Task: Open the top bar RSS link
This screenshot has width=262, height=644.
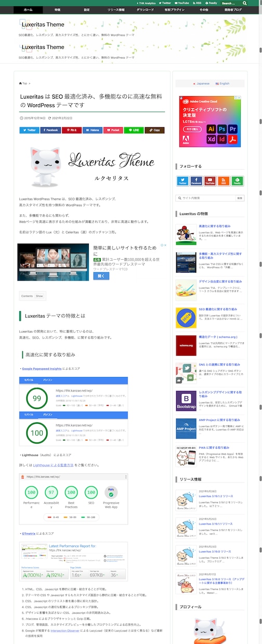Action: tap(198, 3)
